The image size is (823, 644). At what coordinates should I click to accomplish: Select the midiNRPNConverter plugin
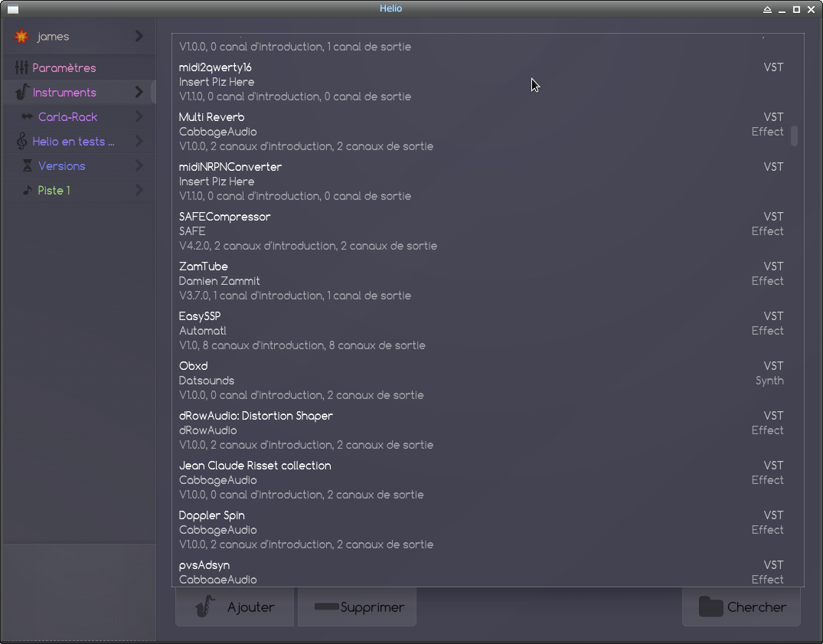[482, 181]
